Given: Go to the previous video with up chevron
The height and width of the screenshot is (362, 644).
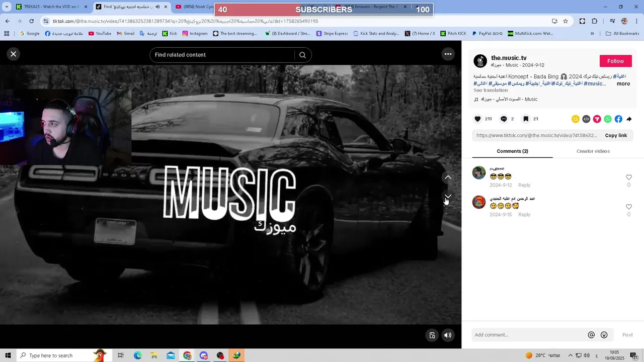Looking at the screenshot, I should (x=448, y=177).
